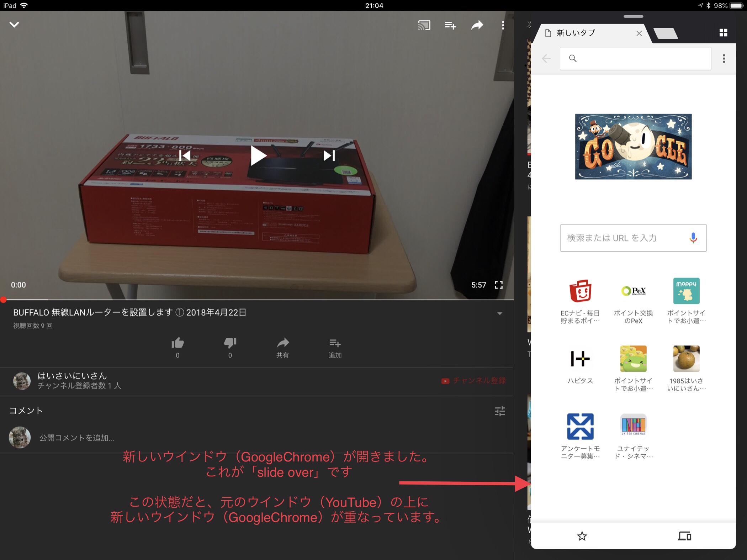The height and width of the screenshot is (560, 747).
Task: Open 1985はいさいにいさん shortcut tile
Action: (x=686, y=369)
